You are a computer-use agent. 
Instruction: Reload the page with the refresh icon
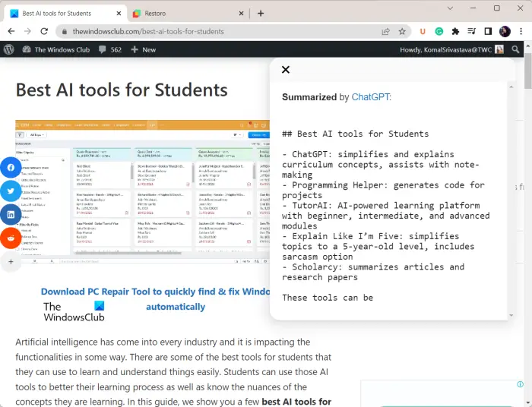(x=44, y=32)
